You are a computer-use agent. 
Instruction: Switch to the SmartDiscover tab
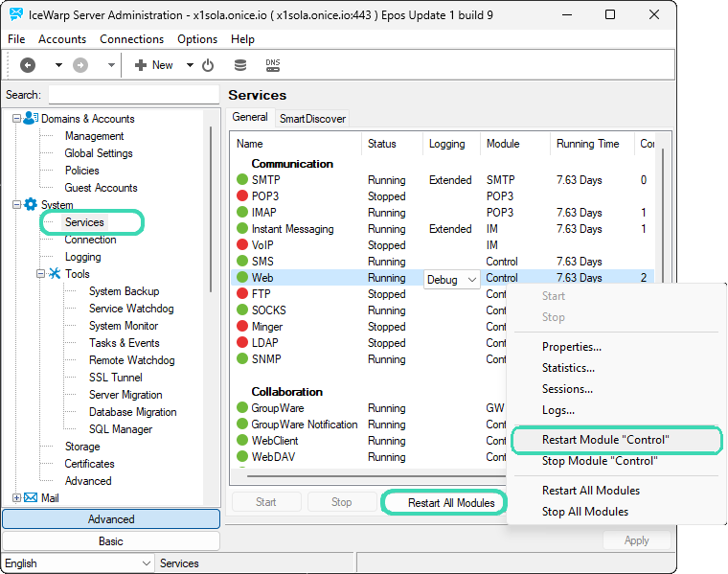[x=312, y=119]
